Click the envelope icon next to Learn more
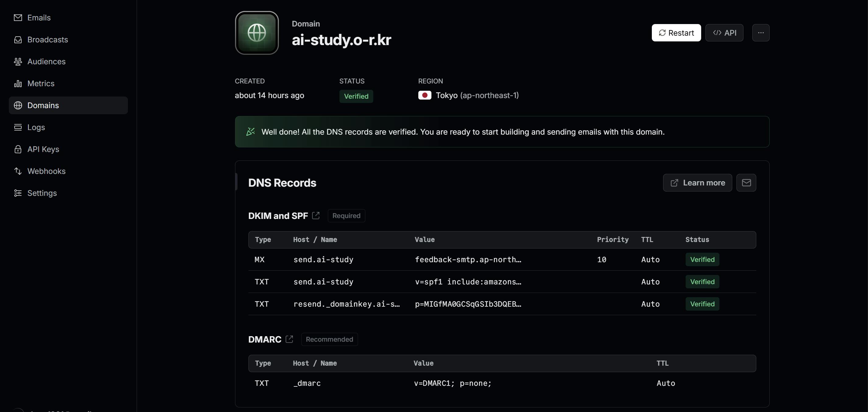Screen dimensions: 868x412 [x=746, y=183]
